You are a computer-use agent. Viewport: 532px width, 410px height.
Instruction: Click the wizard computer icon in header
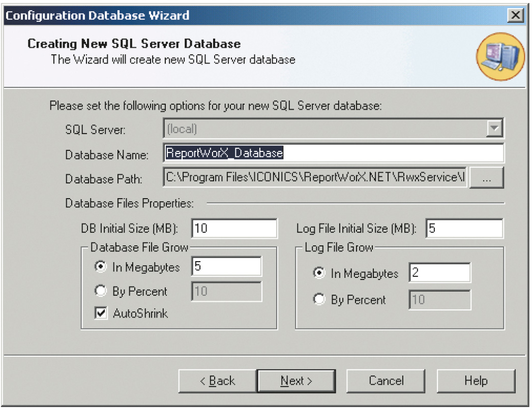500,56
